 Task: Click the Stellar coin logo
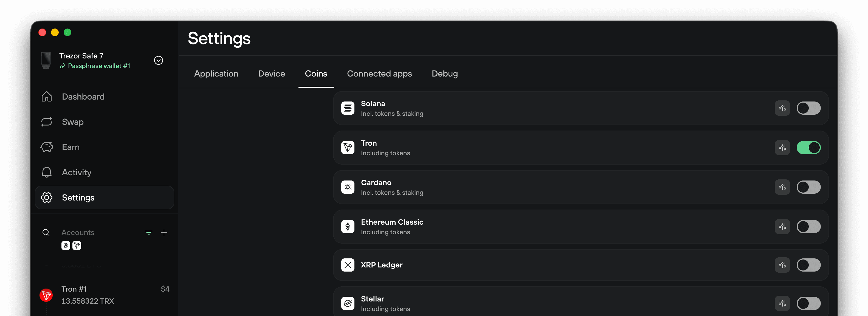[347, 303]
